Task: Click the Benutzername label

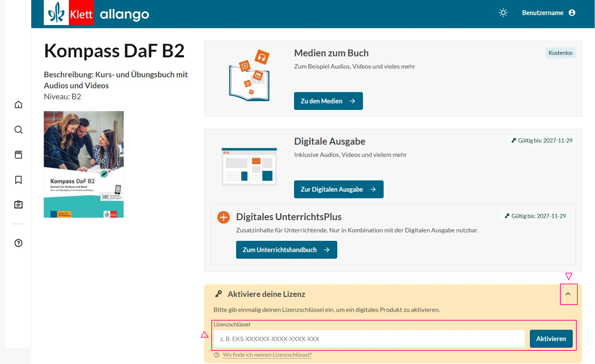Action: click(542, 13)
